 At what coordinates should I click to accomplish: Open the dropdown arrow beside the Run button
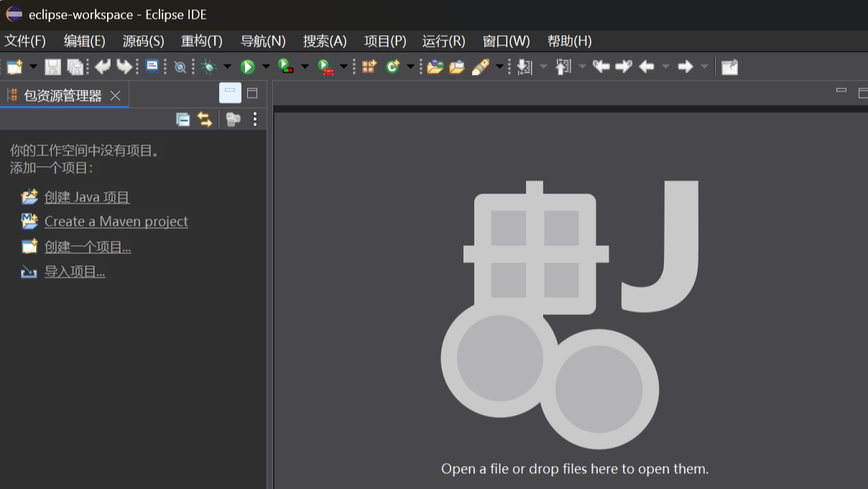[x=266, y=67]
